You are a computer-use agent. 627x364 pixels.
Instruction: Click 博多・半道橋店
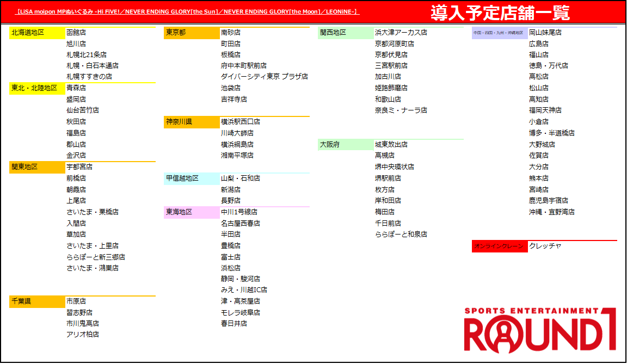click(552, 133)
